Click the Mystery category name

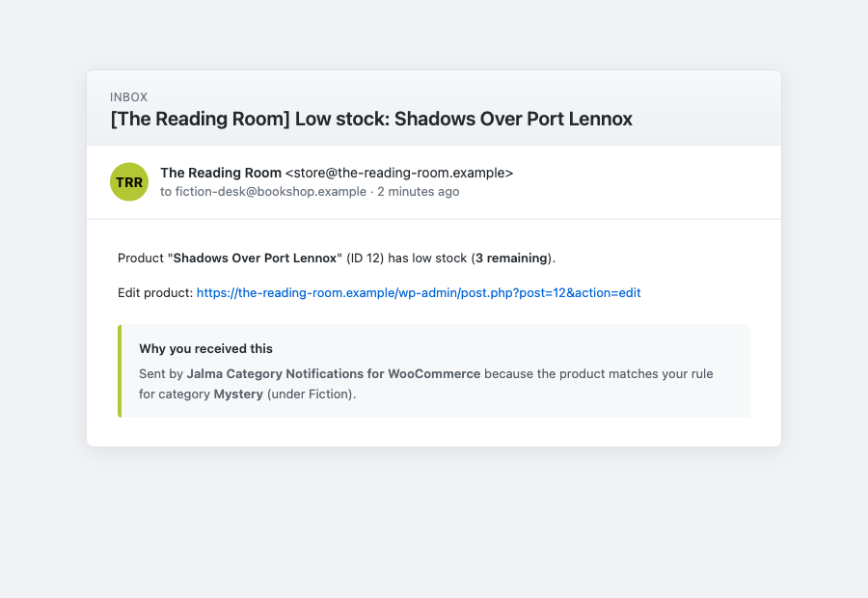click(238, 394)
